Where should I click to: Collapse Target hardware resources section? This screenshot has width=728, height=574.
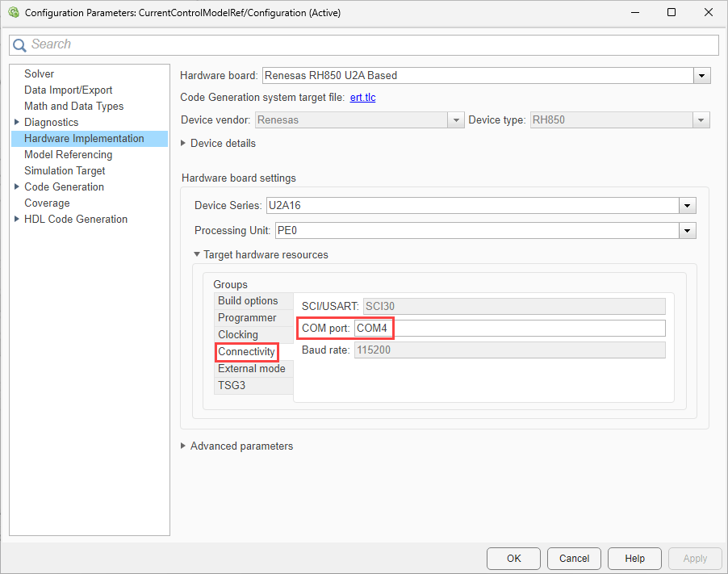196,255
